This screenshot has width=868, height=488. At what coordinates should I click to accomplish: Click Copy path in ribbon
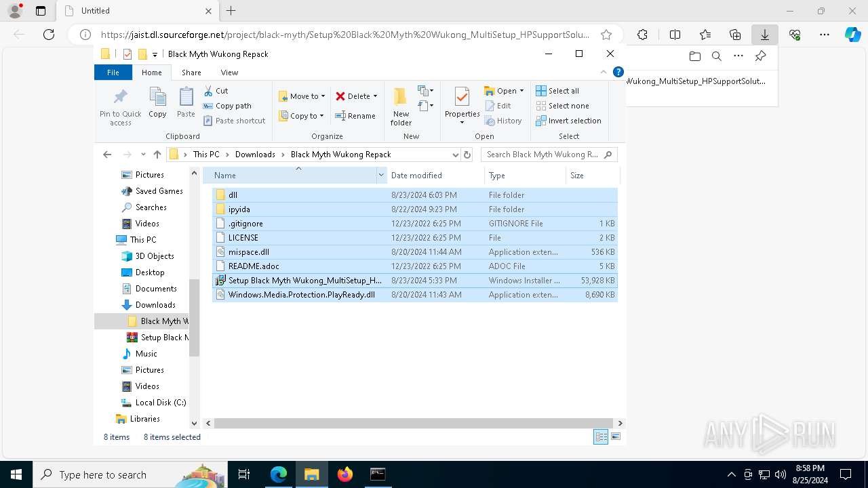(x=227, y=106)
